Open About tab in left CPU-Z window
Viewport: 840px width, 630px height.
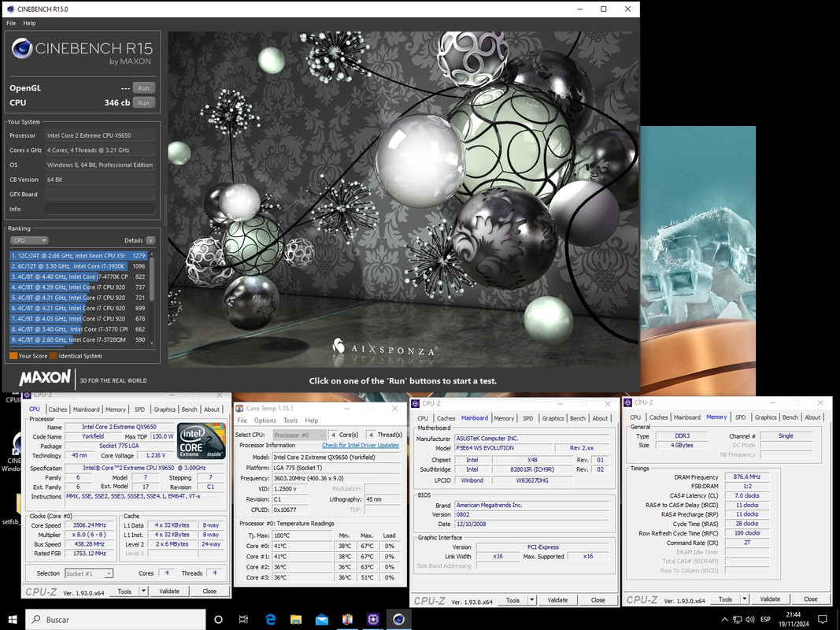click(212, 409)
